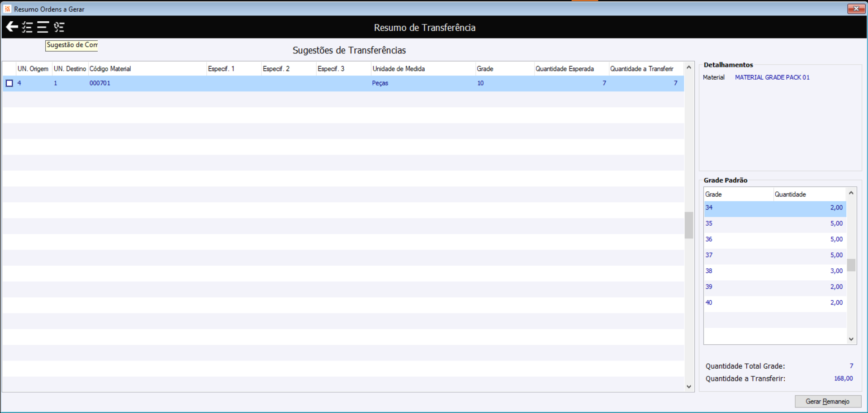This screenshot has height=413, width=868.
Task: Select grade 36 row in Grade Padrão
Action: tap(775, 240)
